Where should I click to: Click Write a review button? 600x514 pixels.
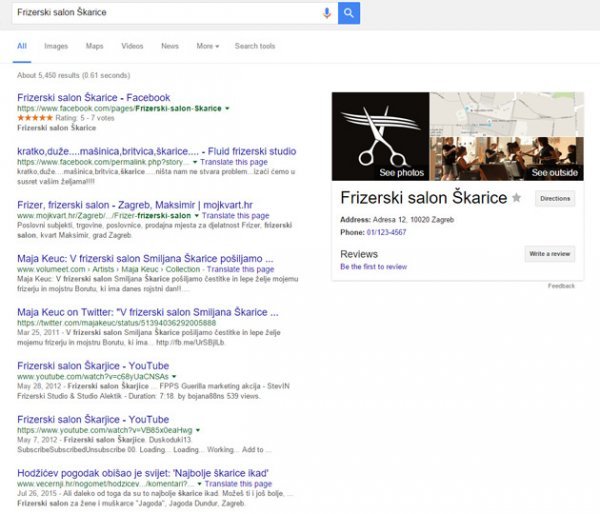pos(549,254)
